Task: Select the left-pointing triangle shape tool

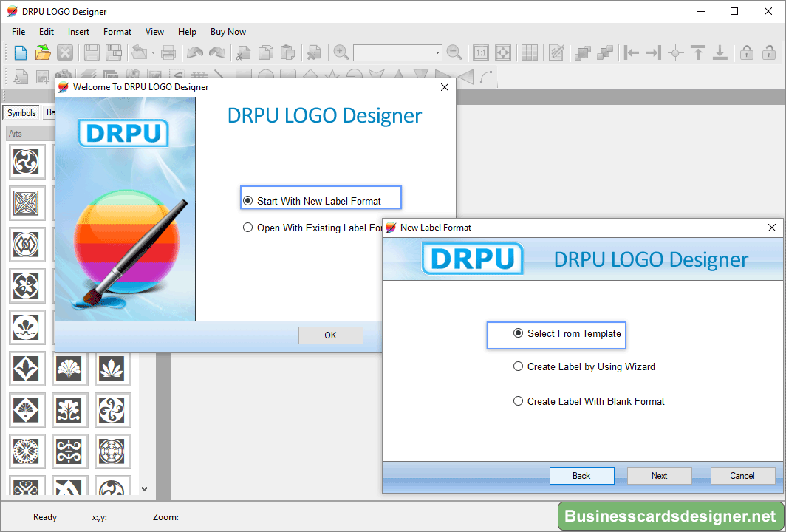Action: pos(465,78)
